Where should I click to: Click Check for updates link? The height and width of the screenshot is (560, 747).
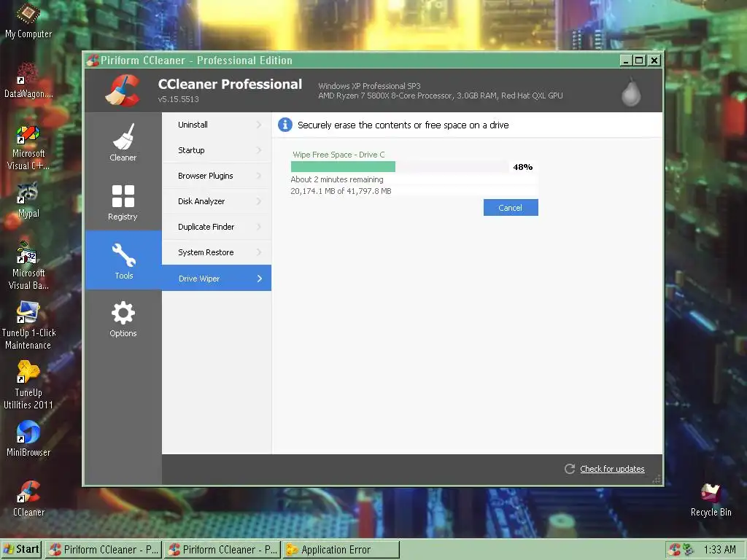(x=612, y=469)
